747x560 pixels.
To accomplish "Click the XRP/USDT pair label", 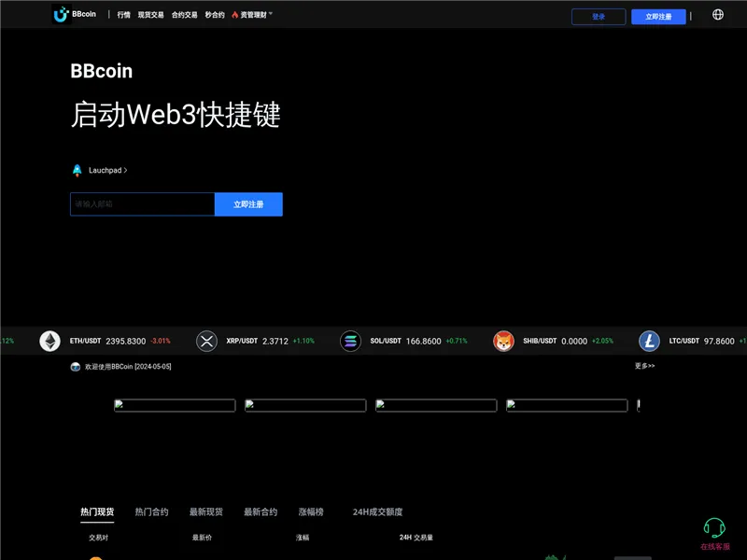I will (242, 341).
